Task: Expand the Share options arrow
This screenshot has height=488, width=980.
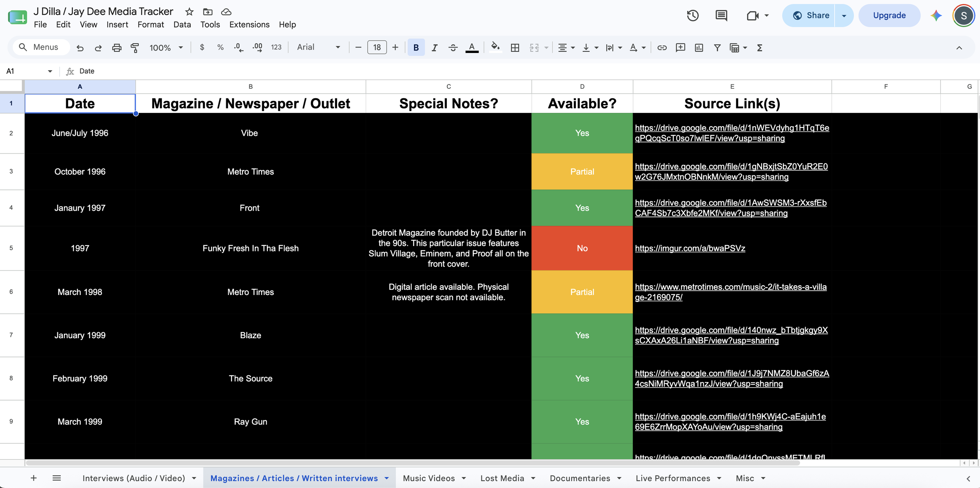Action: 844,16
